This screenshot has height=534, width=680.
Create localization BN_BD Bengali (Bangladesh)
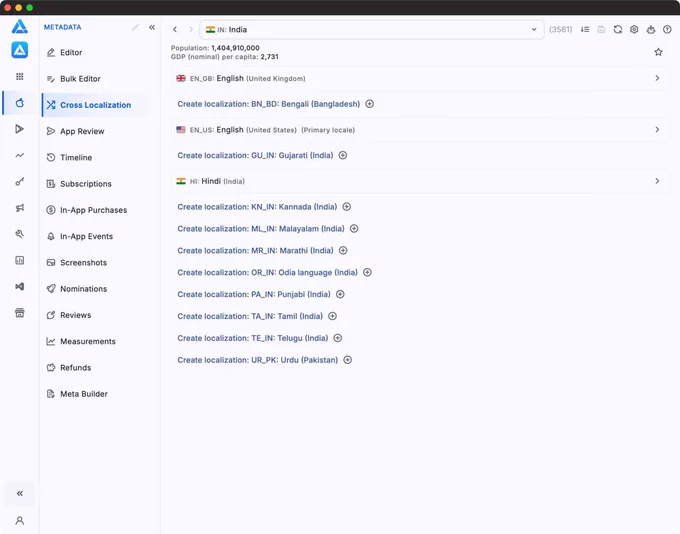[275, 104]
